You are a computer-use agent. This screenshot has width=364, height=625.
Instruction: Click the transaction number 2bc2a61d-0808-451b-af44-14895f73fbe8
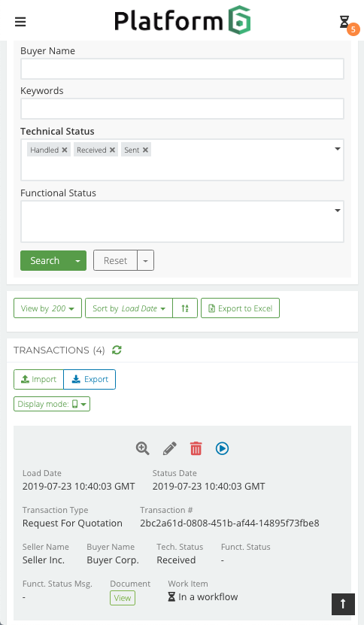coord(229,523)
